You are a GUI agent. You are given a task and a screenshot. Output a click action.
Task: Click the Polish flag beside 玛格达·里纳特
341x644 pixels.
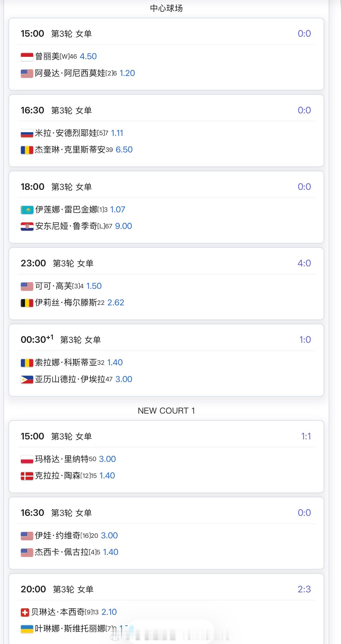pyautogui.click(x=27, y=459)
